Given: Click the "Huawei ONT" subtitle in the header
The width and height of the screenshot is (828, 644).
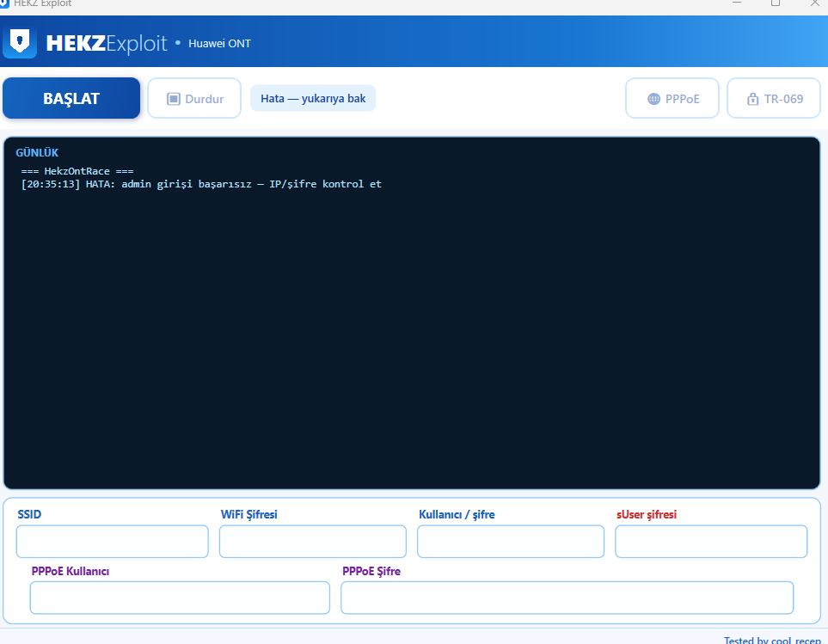Looking at the screenshot, I should pos(219,43).
